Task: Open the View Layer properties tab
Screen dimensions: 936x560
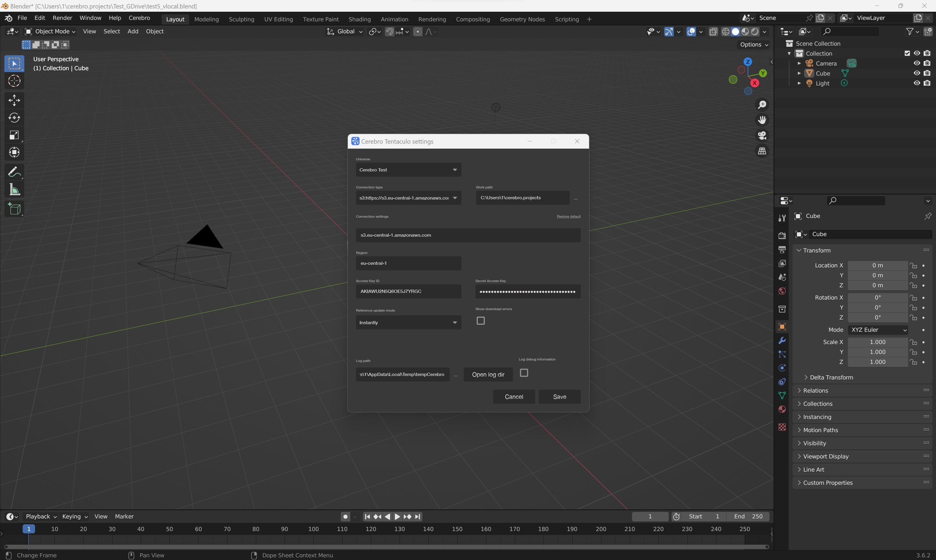Action: tap(782, 263)
